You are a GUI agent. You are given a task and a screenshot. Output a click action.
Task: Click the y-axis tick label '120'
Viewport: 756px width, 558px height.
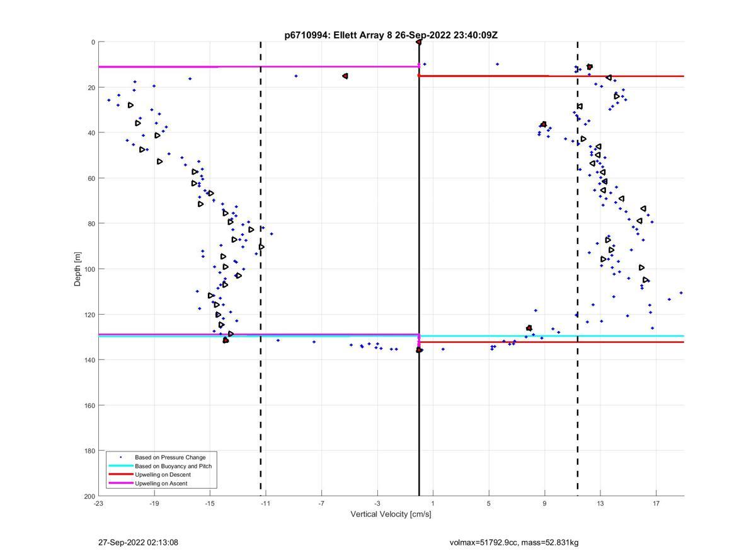pyautogui.click(x=89, y=315)
